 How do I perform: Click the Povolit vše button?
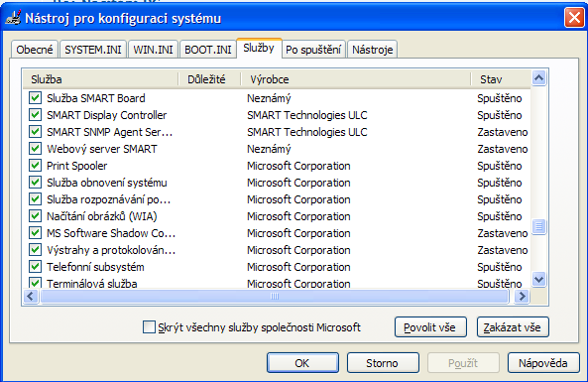[x=430, y=327]
